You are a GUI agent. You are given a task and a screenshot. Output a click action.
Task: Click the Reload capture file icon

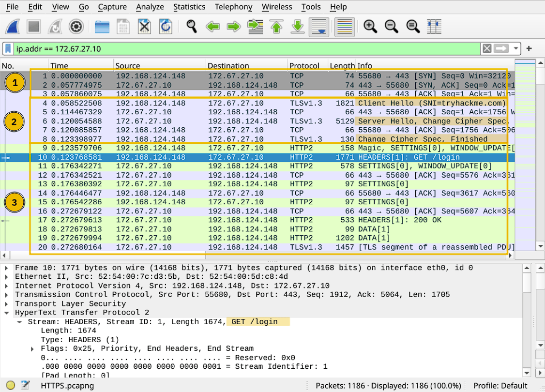pyautogui.click(x=166, y=27)
